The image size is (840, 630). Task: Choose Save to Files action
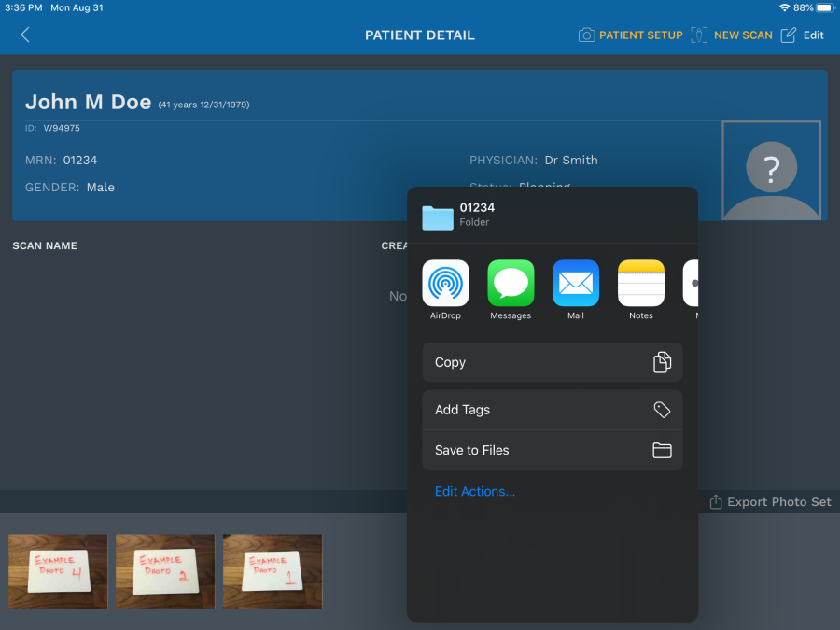point(552,450)
